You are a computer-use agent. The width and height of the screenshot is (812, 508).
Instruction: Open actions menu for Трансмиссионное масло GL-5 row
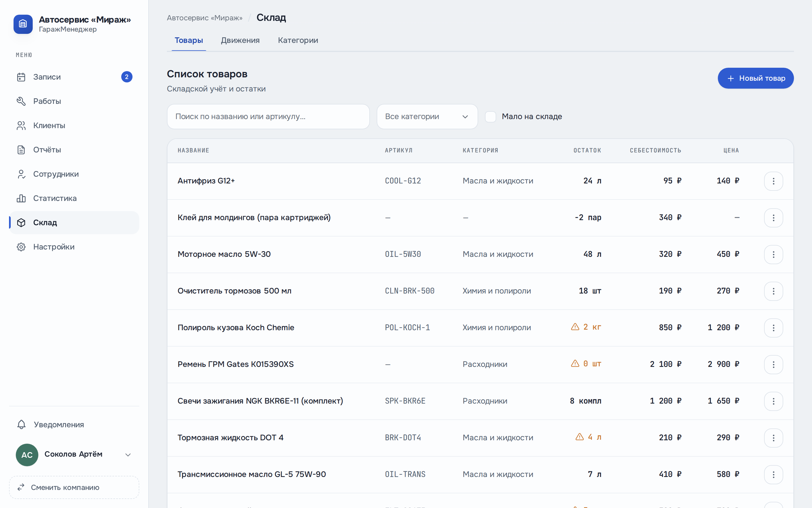click(x=773, y=474)
